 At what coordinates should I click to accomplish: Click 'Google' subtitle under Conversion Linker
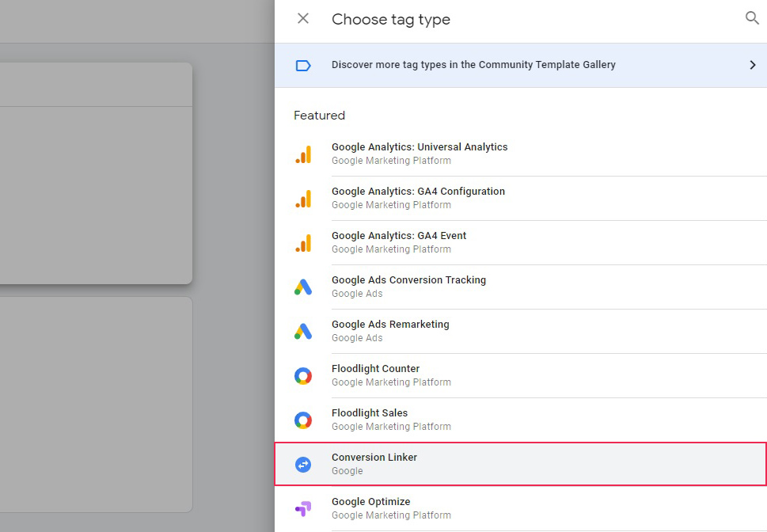[x=347, y=471]
